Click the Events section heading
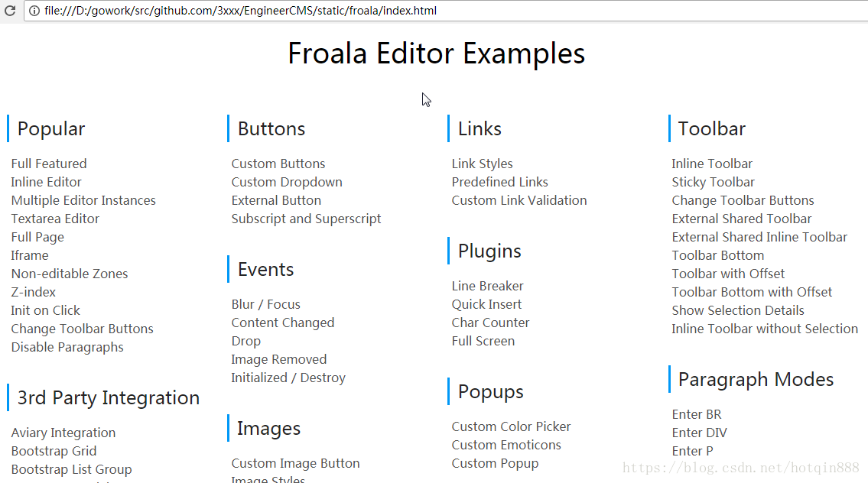The width and height of the screenshot is (868, 483). click(x=265, y=270)
